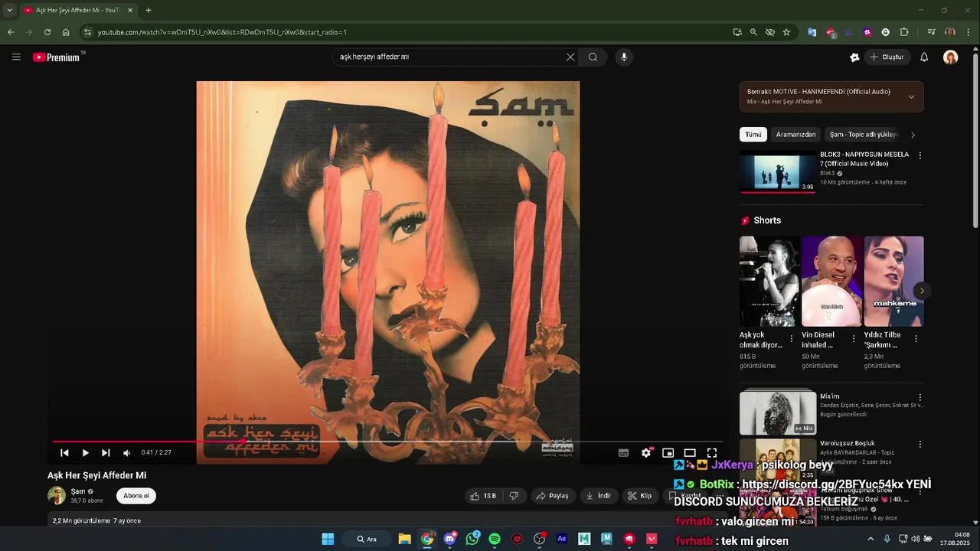Bookmark this page with star
980x551 pixels.
click(786, 32)
